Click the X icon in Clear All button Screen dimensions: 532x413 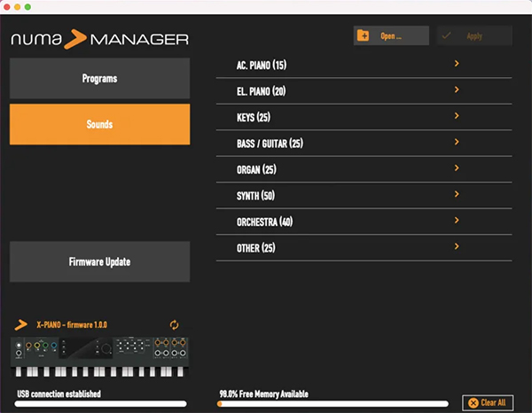473,402
